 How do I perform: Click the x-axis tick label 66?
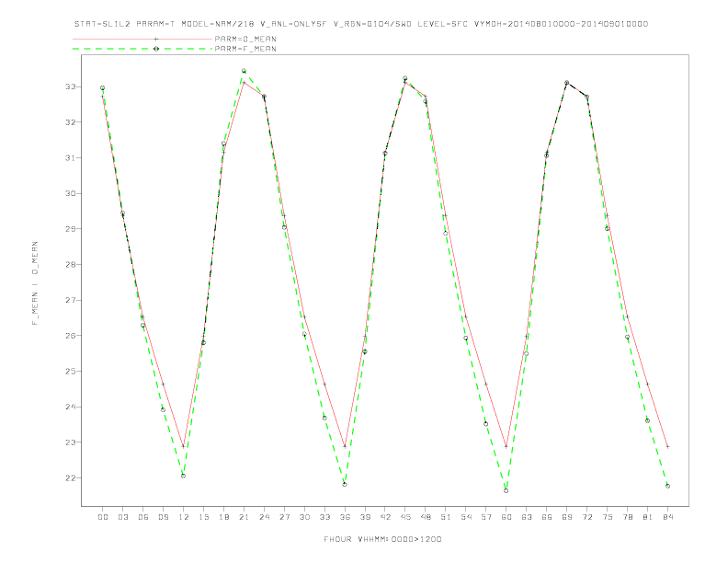(547, 517)
